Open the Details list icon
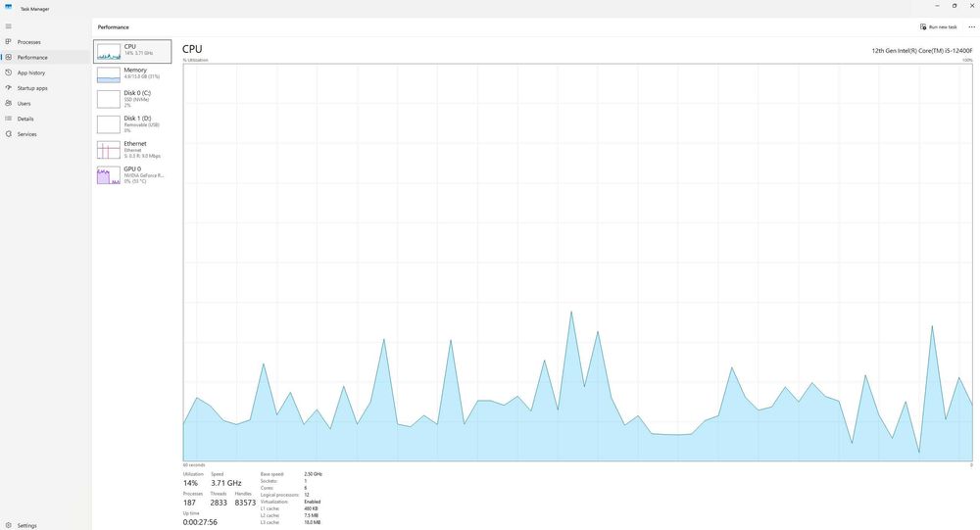Image resolution: width=980 pixels, height=530 pixels. (x=8, y=119)
